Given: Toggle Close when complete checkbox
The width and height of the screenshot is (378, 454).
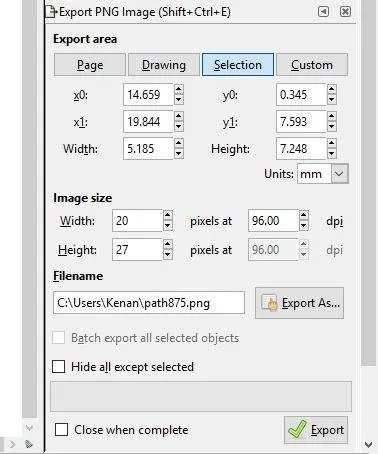Looking at the screenshot, I should [x=61, y=430].
